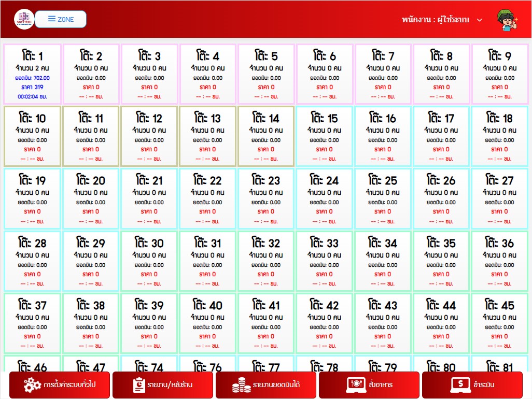Screen dimensions: 532x399
Task: Select occupied table โต๊ะ 1
Action: coord(33,74)
